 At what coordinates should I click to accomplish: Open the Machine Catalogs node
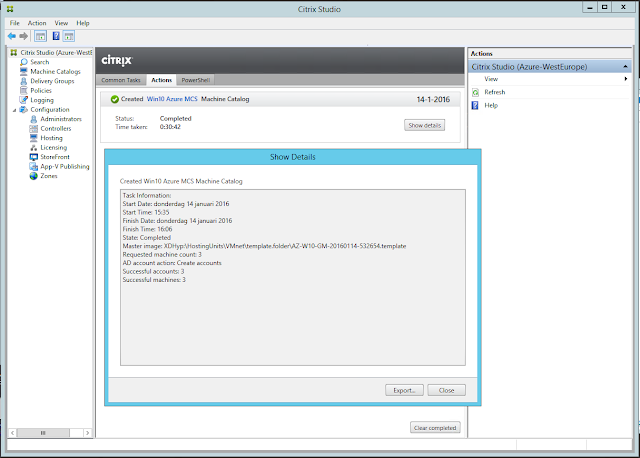[x=55, y=71]
